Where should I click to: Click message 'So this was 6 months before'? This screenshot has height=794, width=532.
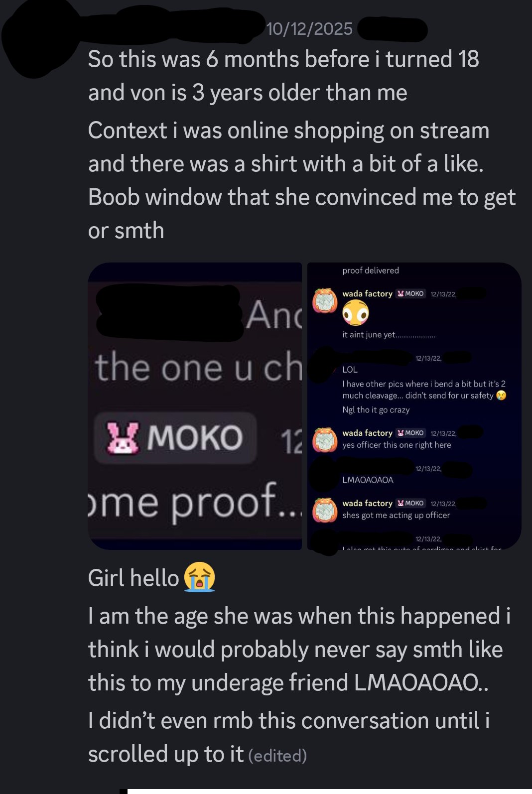click(283, 76)
